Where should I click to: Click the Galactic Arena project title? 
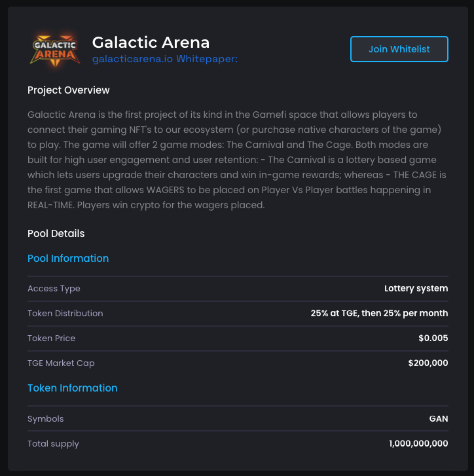point(151,43)
